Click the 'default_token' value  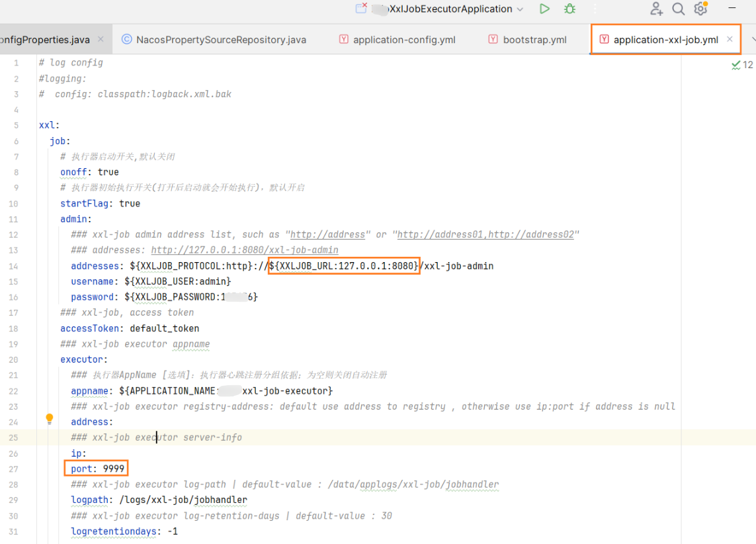[165, 328]
